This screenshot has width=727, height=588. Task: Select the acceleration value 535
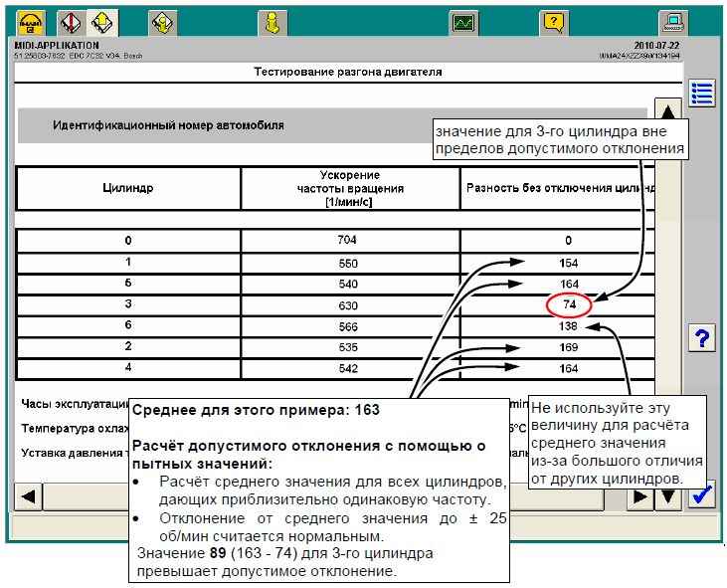click(x=348, y=348)
